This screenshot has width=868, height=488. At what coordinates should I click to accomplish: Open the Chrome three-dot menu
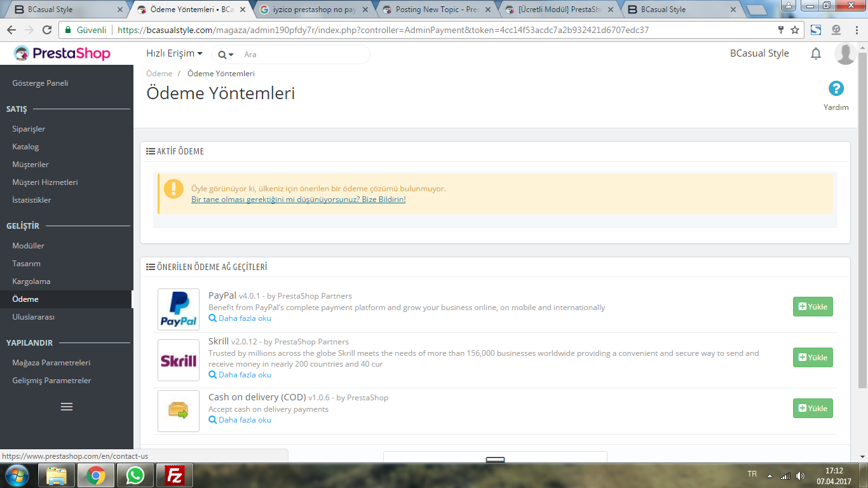(855, 30)
